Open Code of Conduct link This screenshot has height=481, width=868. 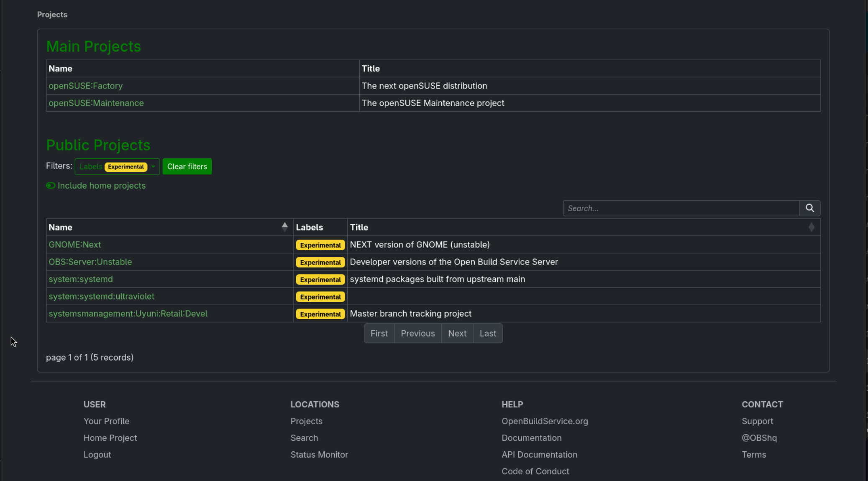[535, 471]
